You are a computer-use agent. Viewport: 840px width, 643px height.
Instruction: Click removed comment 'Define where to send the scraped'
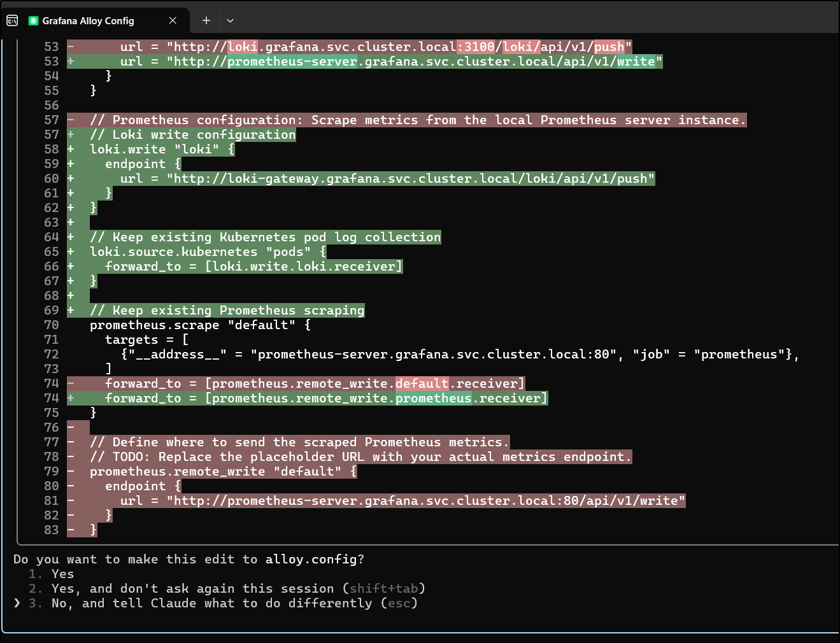point(288,442)
